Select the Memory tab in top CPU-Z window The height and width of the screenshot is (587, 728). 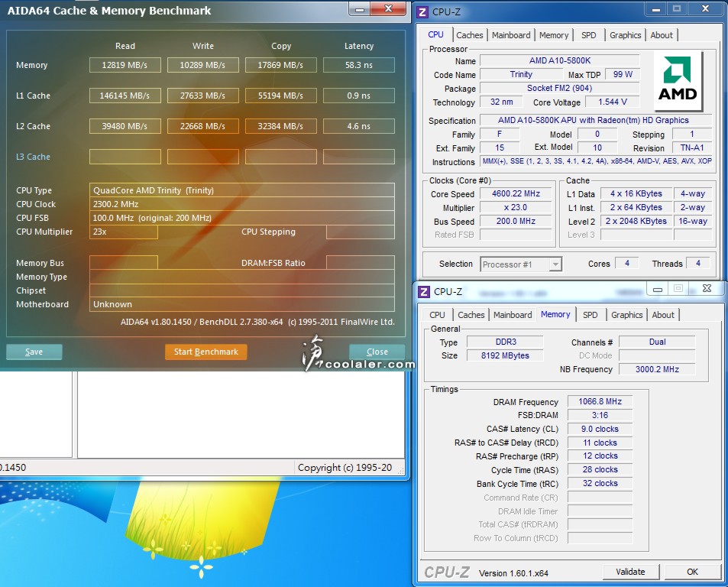coord(553,35)
